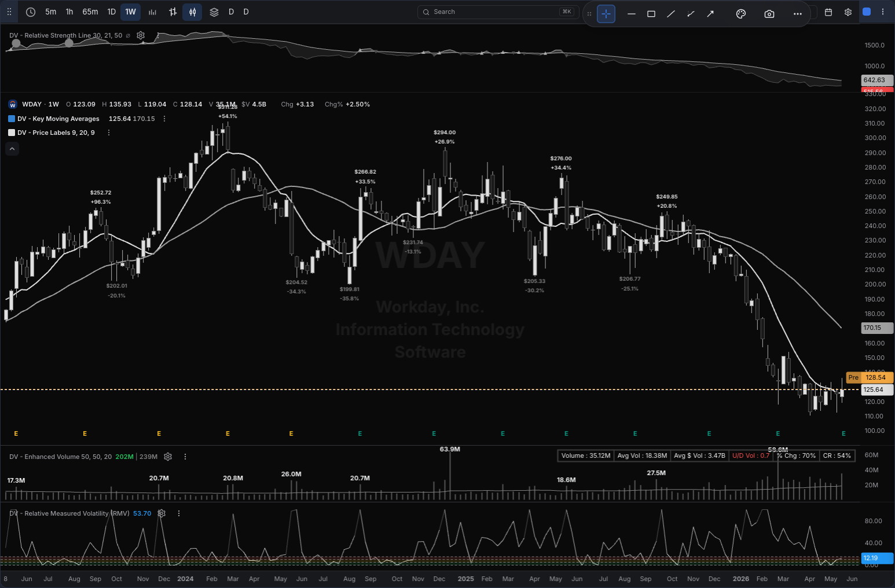
Task: Click the 642.63 relative strength value label
Action: 878,80
